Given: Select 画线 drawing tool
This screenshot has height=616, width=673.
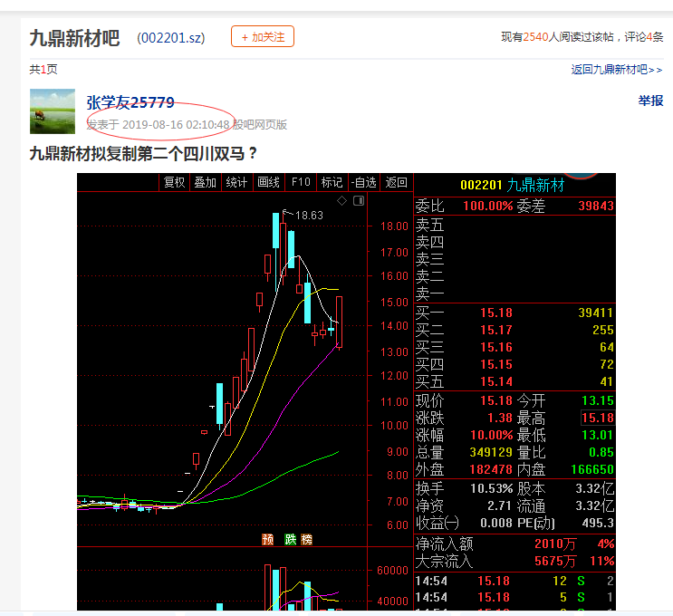Looking at the screenshot, I should [268, 182].
